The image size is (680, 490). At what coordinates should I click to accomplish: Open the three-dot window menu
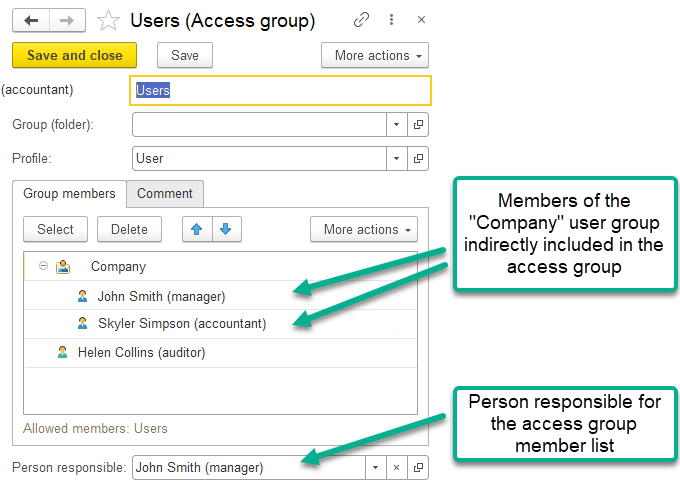point(391,20)
